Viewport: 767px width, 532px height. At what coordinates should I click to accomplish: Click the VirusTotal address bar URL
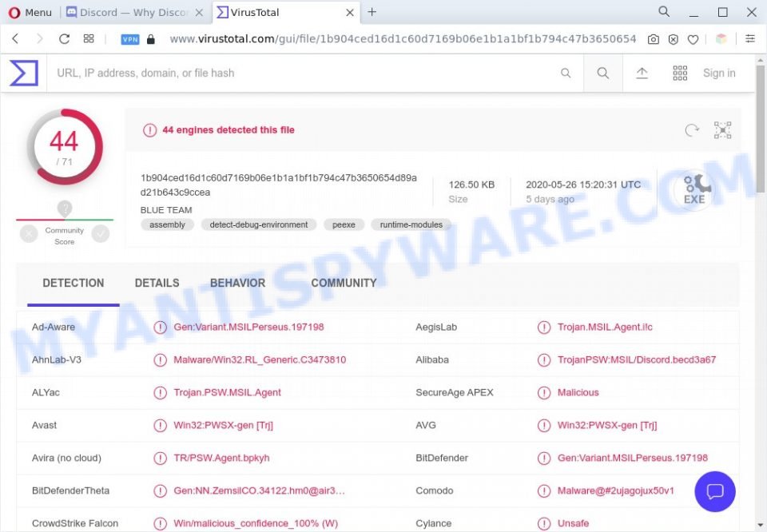coord(403,38)
